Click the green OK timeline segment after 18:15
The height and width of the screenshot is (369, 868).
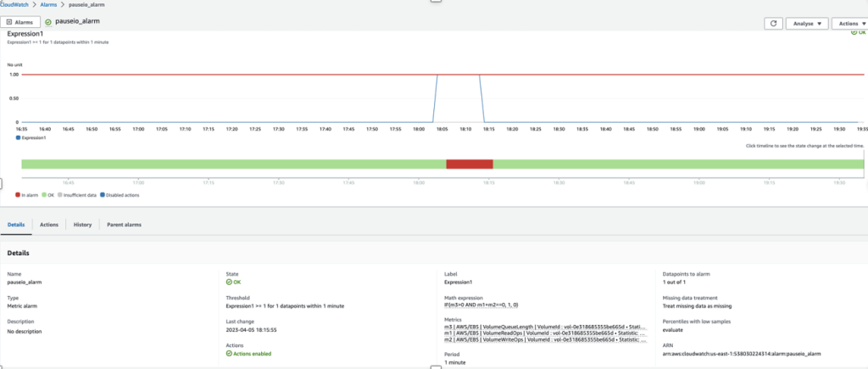[679, 164]
